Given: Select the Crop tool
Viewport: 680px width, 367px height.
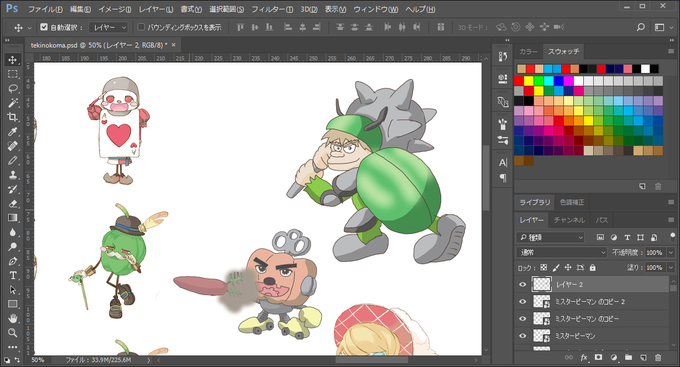Looking at the screenshot, I should pos(13,117).
